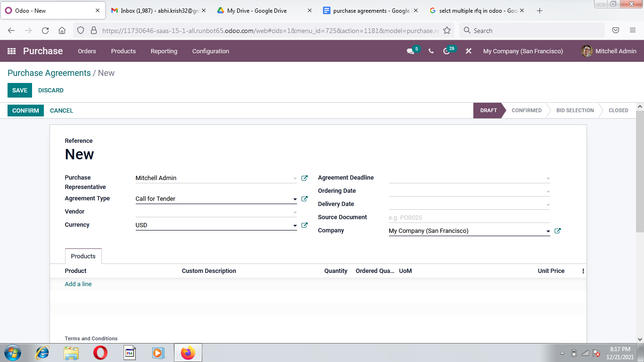Launch Opera browser from the taskbar
The image size is (644, 362).
tap(100, 353)
